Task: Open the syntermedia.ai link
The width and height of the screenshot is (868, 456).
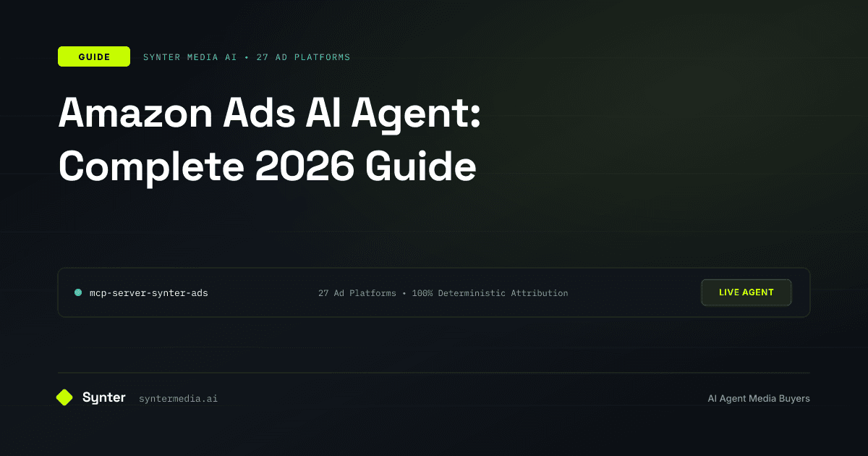Action: point(178,399)
